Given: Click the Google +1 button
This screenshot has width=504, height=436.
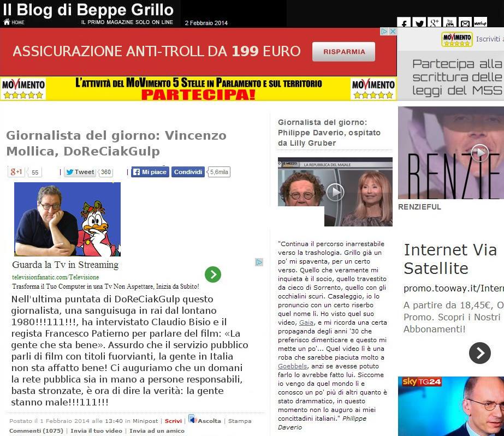Looking at the screenshot, I should pos(16,172).
